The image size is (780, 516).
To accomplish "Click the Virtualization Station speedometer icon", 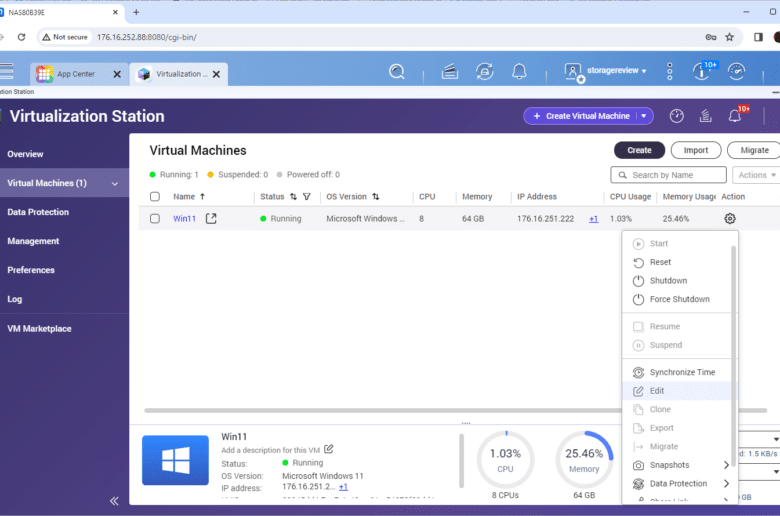I will coord(677,116).
